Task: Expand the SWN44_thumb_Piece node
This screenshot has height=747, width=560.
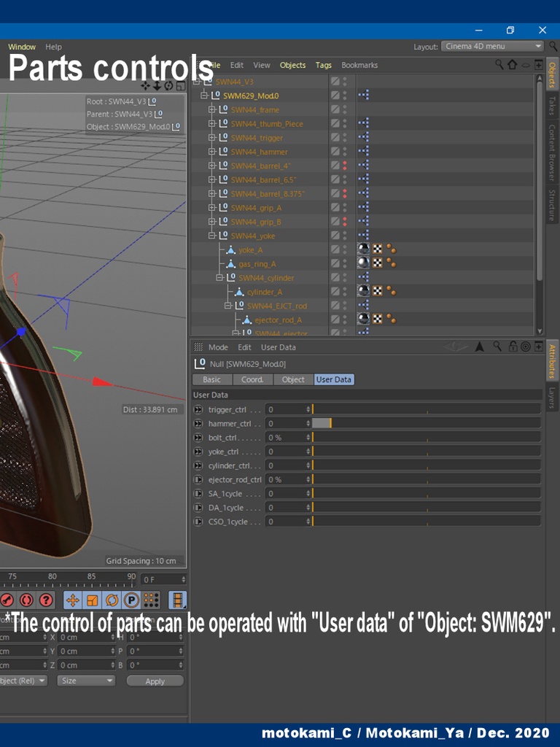Action: [x=212, y=123]
